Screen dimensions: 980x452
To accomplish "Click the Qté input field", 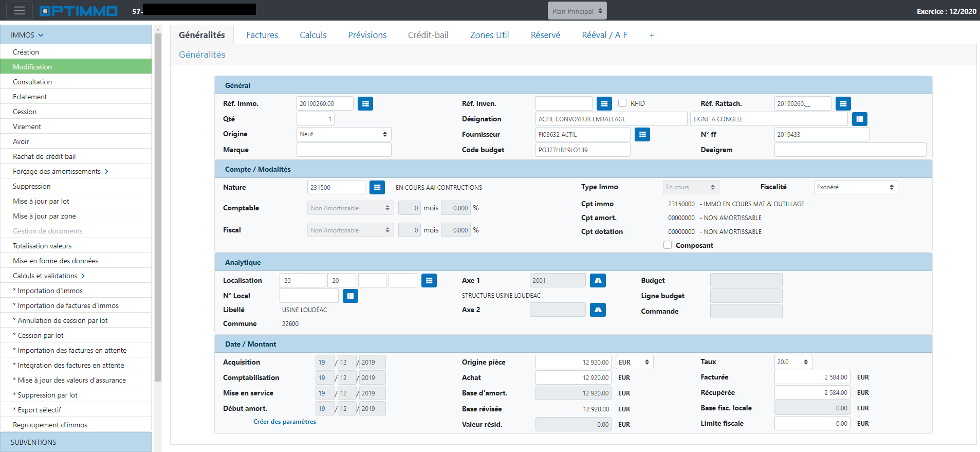I will click(x=316, y=119).
